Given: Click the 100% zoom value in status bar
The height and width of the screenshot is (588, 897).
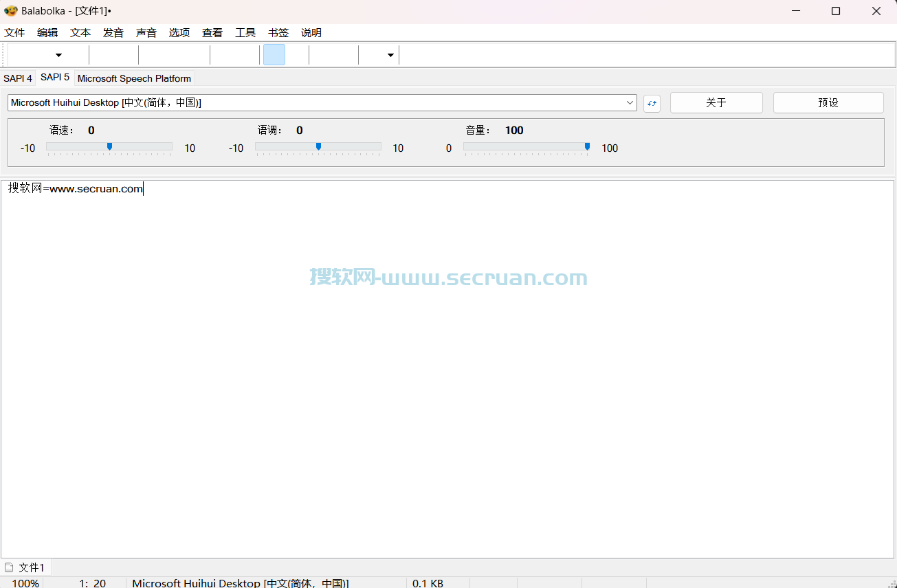Looking at the screenshot, I should point(25,583).
